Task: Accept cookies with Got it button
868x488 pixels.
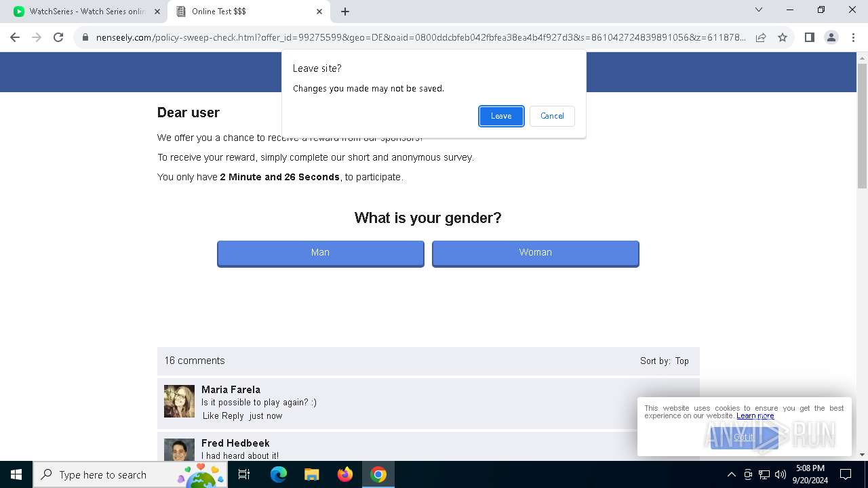Action: pos(744,438)
